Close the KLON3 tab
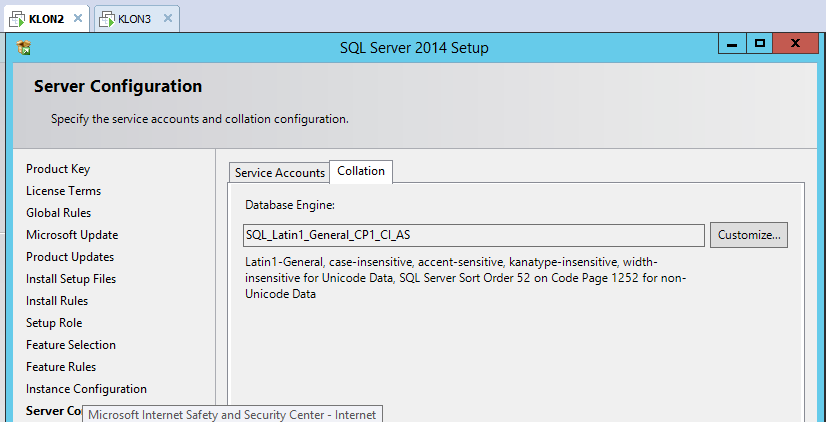This screenshot has width=826, height=422. coord(167,18)
